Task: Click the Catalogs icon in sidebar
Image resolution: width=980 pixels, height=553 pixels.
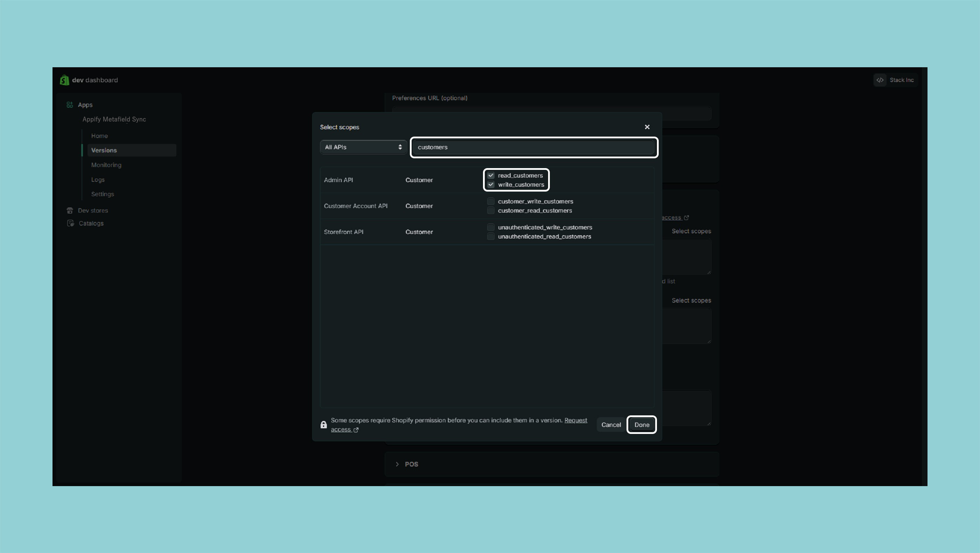Action: pyautogui.click(x=70, y=223)
